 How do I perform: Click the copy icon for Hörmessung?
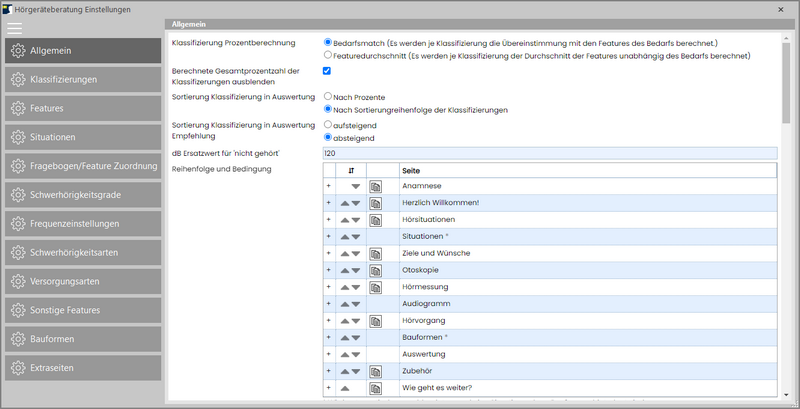[x=375, y=287]
